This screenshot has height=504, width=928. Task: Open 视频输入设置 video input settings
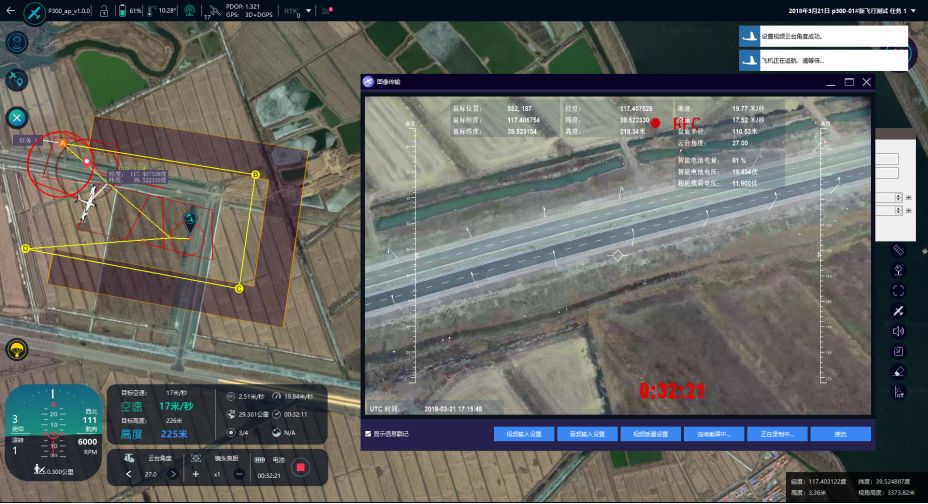(x=523, y=434)
